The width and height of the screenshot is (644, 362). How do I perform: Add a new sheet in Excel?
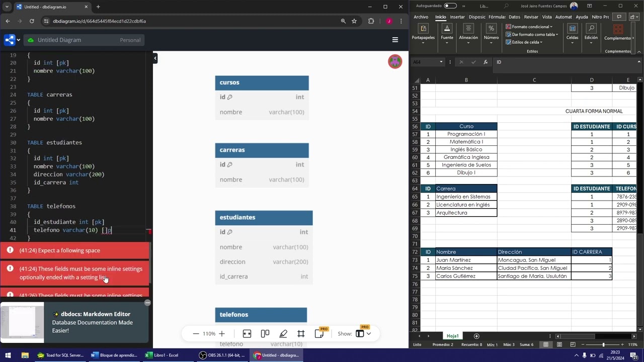(476, 336)
